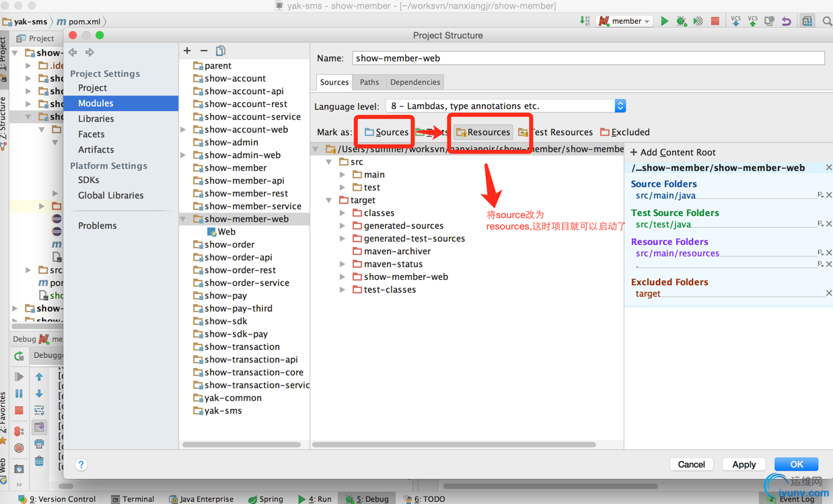
Task: Commit changes to VCS (green arrow)
Action: pos(752,21)
